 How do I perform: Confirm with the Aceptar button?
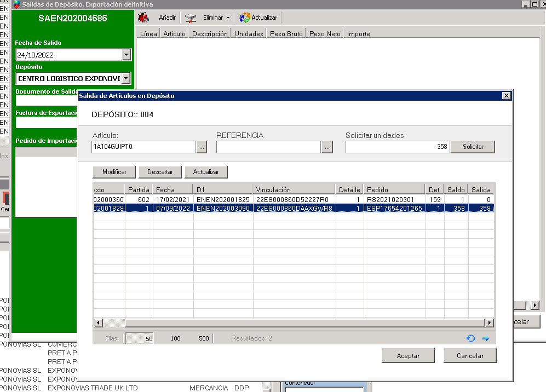[x=408, y=356]
